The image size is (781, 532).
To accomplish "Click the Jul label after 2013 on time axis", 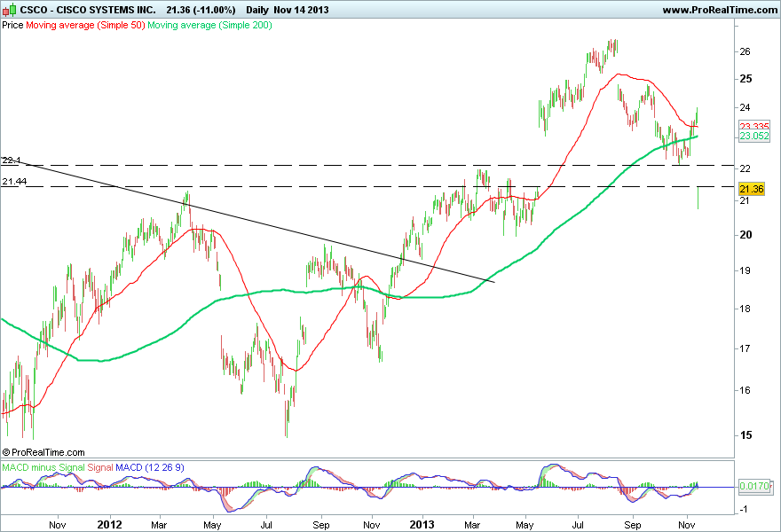I will [578, 525].
